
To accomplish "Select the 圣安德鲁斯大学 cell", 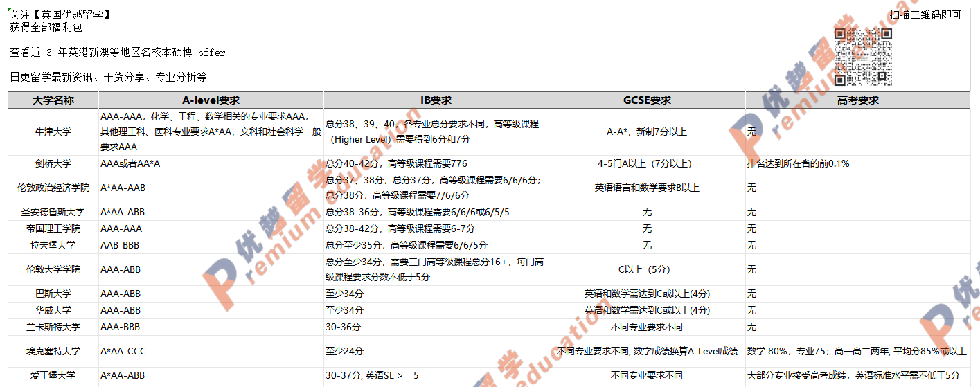I will 53,212.
